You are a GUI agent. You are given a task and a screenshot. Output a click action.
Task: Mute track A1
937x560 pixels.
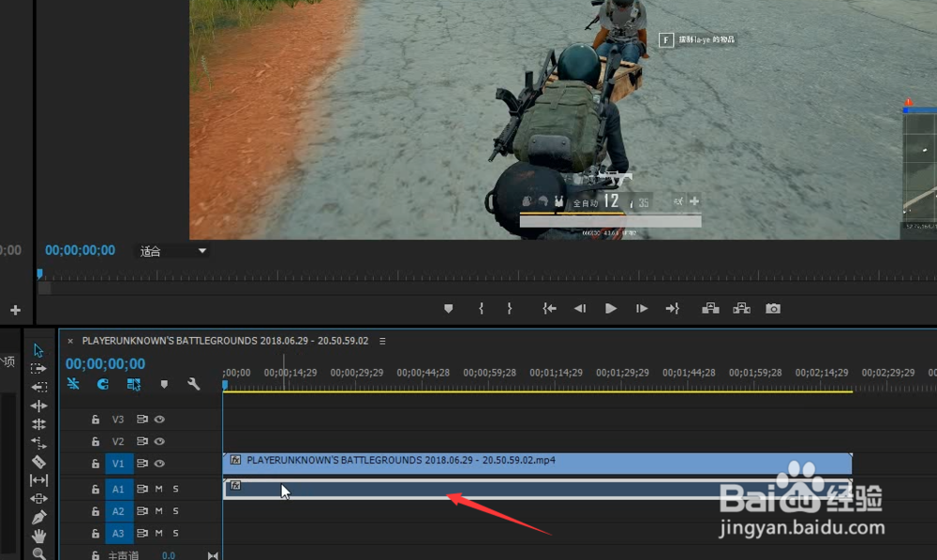pos(159,489)
